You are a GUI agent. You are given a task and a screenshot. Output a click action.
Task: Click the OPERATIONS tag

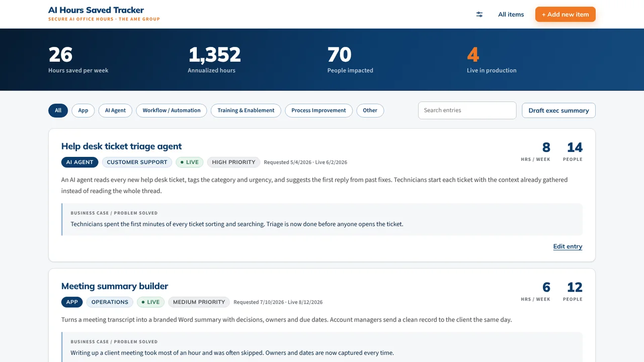(110, 302)
